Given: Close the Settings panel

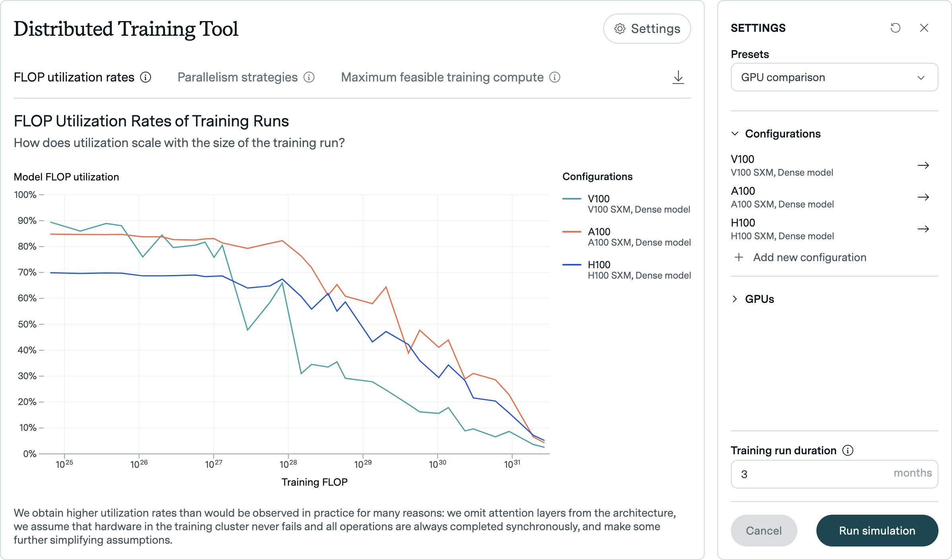Looking at the screenshot, I should tap(924, 28).
